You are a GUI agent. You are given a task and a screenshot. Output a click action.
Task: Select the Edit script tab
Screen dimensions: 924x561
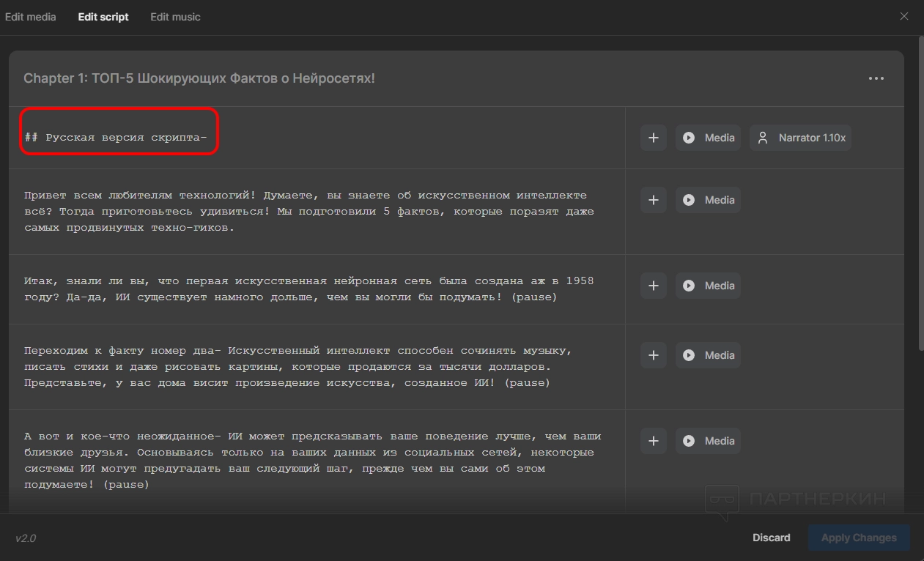tap(103, 17)
